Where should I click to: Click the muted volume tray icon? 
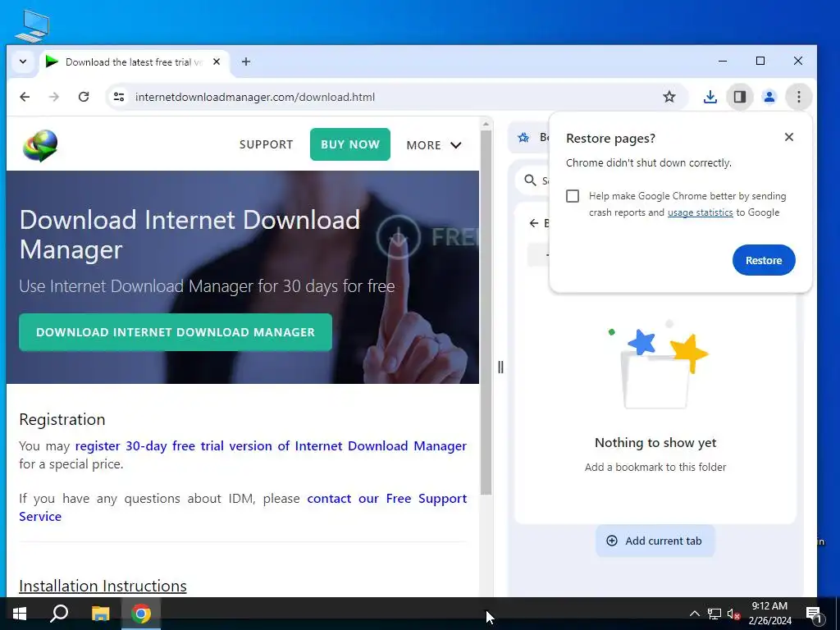point(734,614)
